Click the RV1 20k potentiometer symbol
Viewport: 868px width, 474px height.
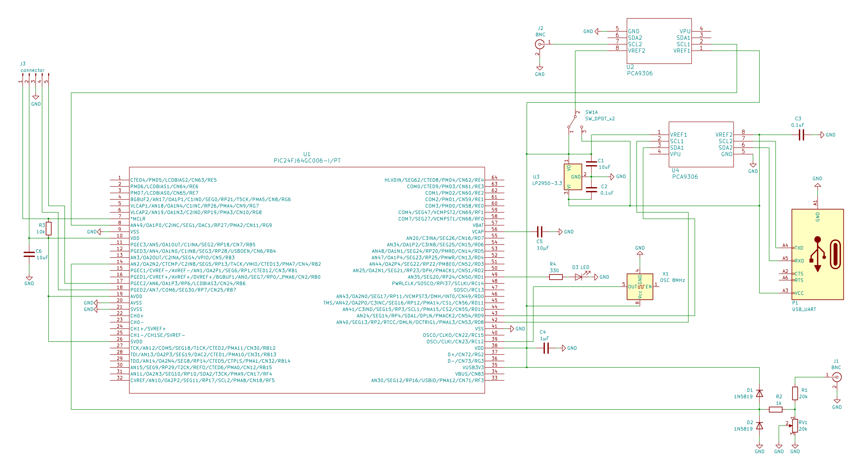(x=795, y=426)
